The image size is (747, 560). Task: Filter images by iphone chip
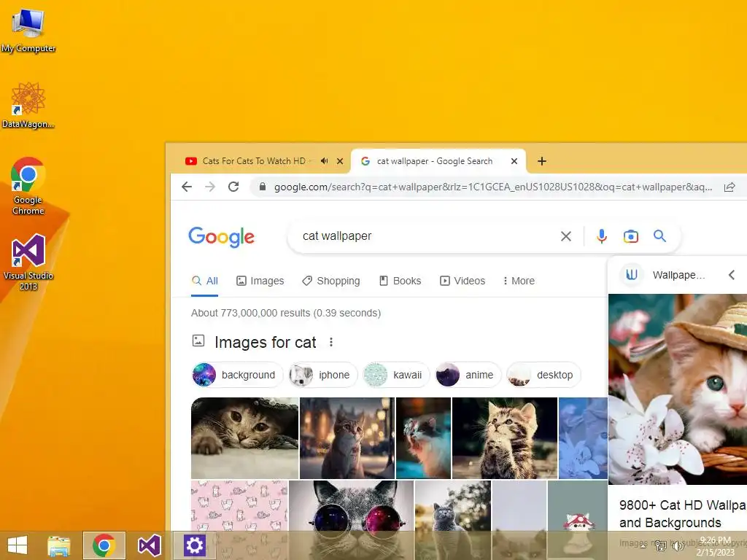(322, 375)
